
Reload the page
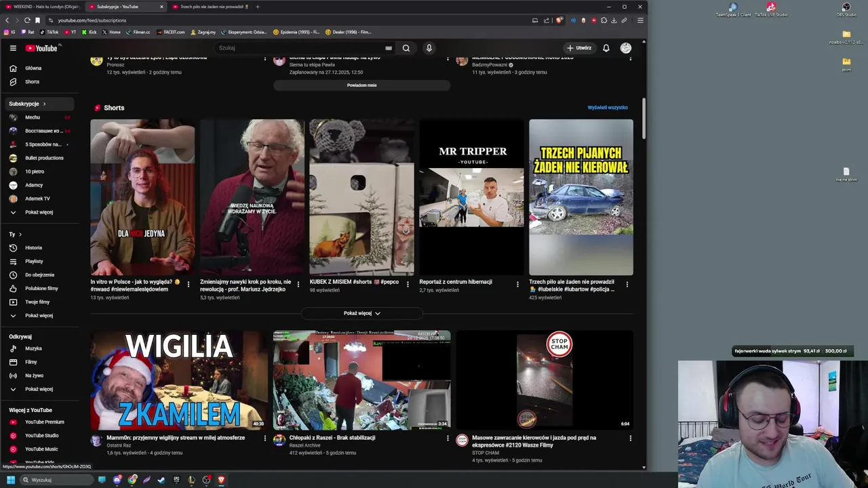pos(27,20)
